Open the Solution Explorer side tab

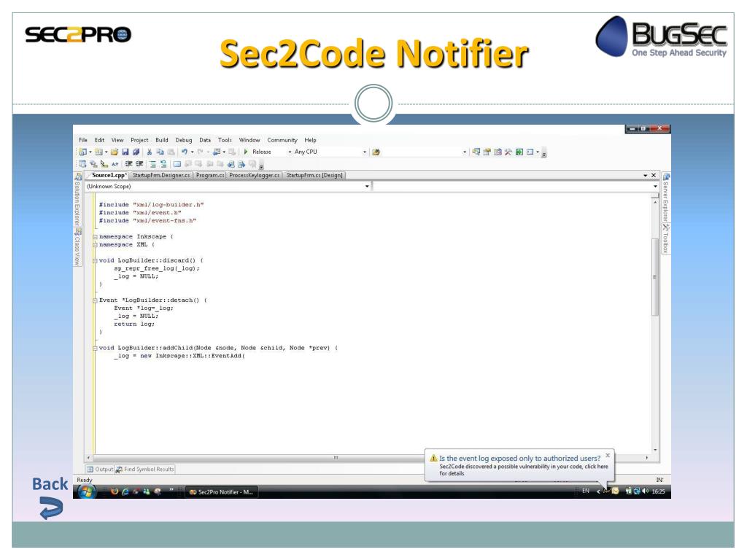pos(77,200)
